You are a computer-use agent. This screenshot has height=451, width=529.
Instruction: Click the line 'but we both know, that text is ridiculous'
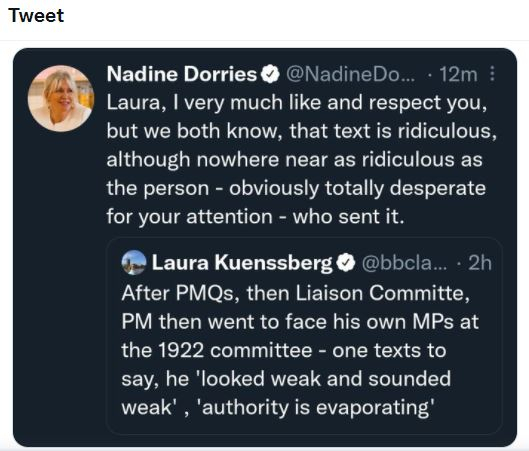302,131
